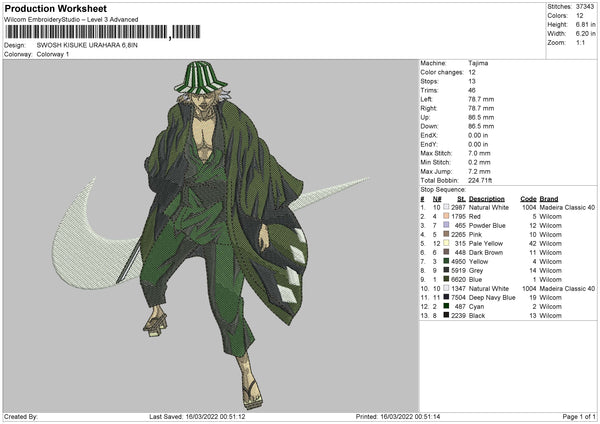Click the Powder Blue description text
This screenshot has width=600, height=424.
click(487, 225)
